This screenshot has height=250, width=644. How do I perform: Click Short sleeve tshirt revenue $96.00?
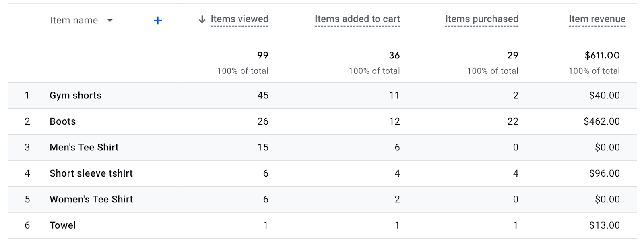(604, 173)
